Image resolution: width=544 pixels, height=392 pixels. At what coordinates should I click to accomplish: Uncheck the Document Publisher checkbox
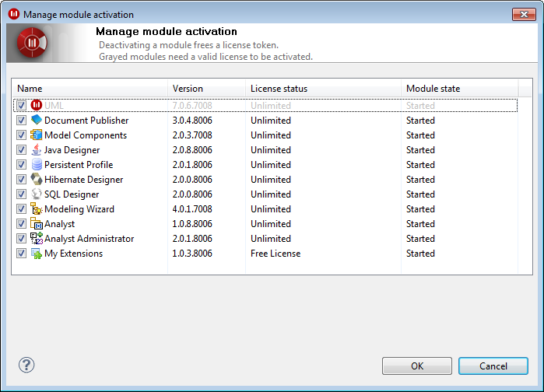coord(21,120)
